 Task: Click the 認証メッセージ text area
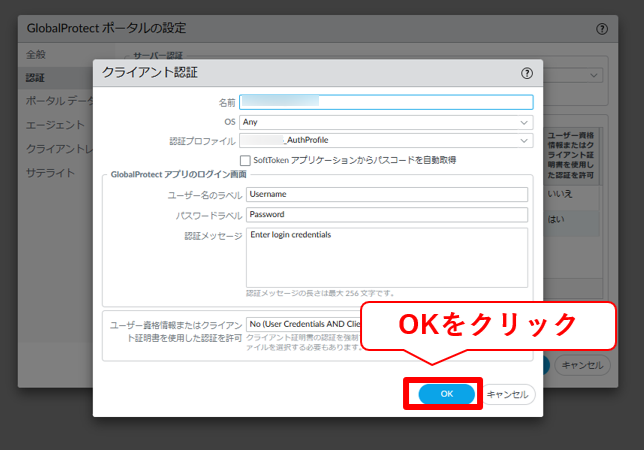pos(387,257)
